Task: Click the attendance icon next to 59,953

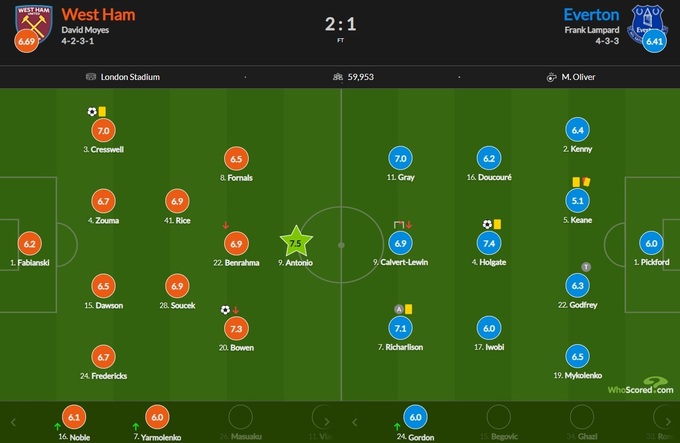Action: (338, 76)
